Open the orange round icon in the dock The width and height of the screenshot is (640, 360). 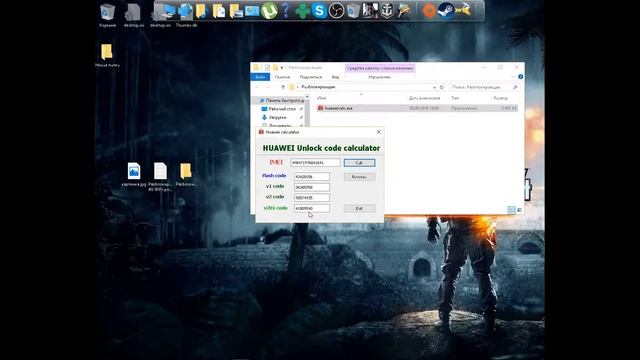[x=429, y=11]
